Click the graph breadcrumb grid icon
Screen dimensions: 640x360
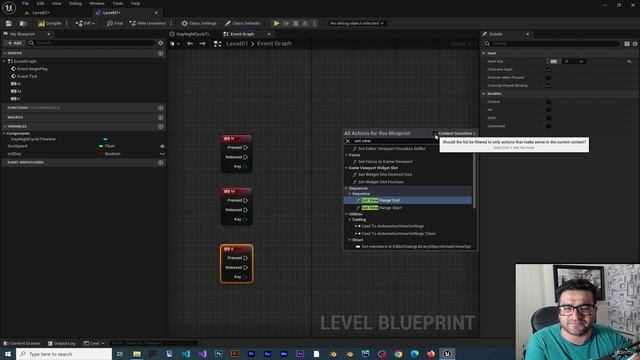click(218, 44)
